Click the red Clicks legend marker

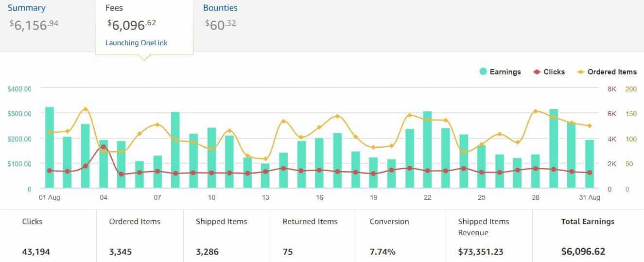pos(537,71)
